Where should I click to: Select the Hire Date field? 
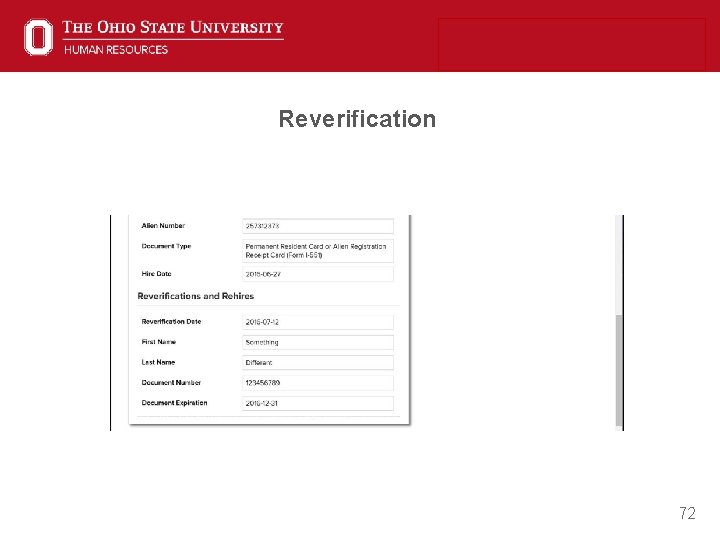(318, 274)
